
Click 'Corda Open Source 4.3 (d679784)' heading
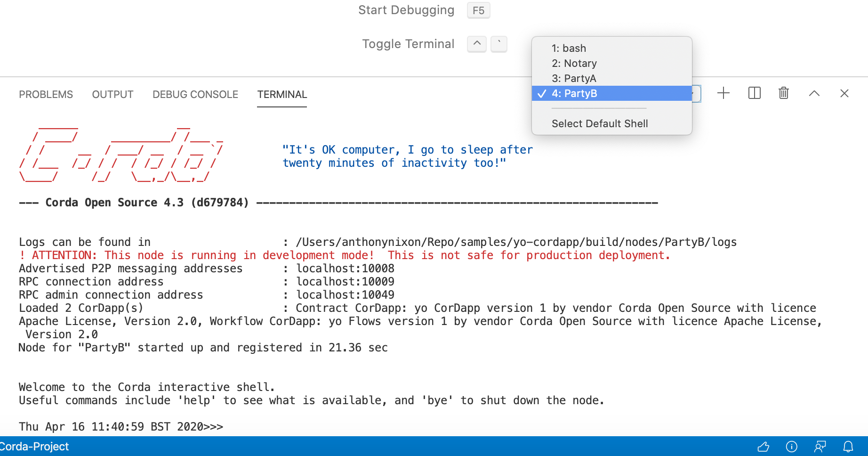[x=147, y=203]
